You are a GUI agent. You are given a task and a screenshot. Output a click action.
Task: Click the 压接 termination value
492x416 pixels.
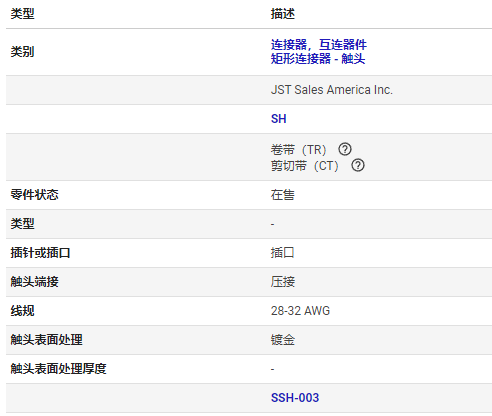tap(283, 282)
